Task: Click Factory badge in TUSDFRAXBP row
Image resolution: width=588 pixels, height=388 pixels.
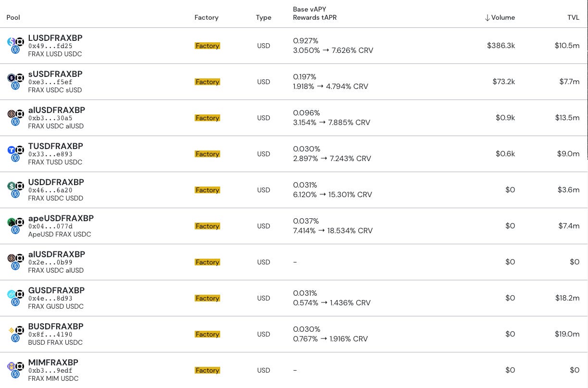Action: [x=207, y=154]
